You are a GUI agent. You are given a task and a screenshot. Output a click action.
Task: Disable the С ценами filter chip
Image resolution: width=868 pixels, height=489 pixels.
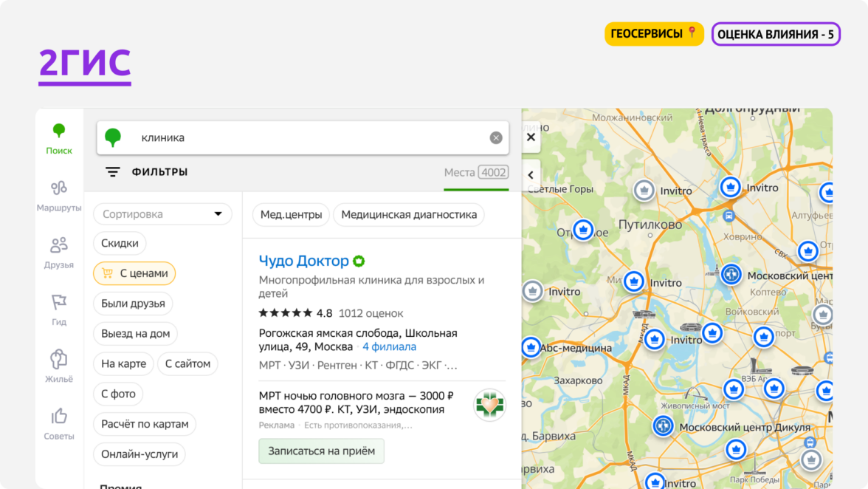134,273
